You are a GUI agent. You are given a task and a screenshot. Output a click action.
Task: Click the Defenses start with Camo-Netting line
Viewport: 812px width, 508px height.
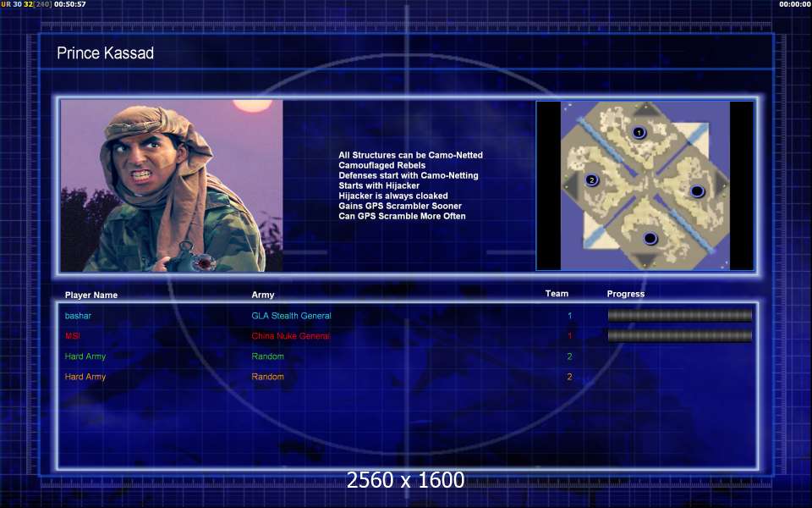click(409, 176)
